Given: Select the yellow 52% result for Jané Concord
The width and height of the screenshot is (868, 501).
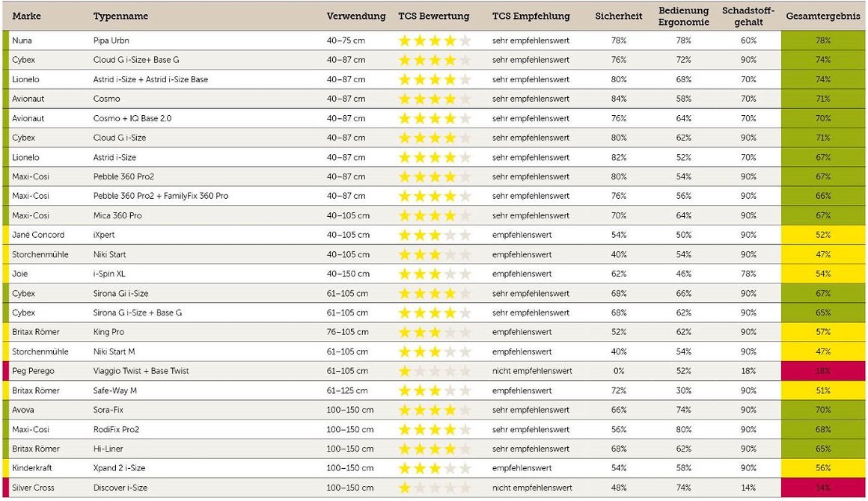Looking at the screenshot, I should 822,235.
